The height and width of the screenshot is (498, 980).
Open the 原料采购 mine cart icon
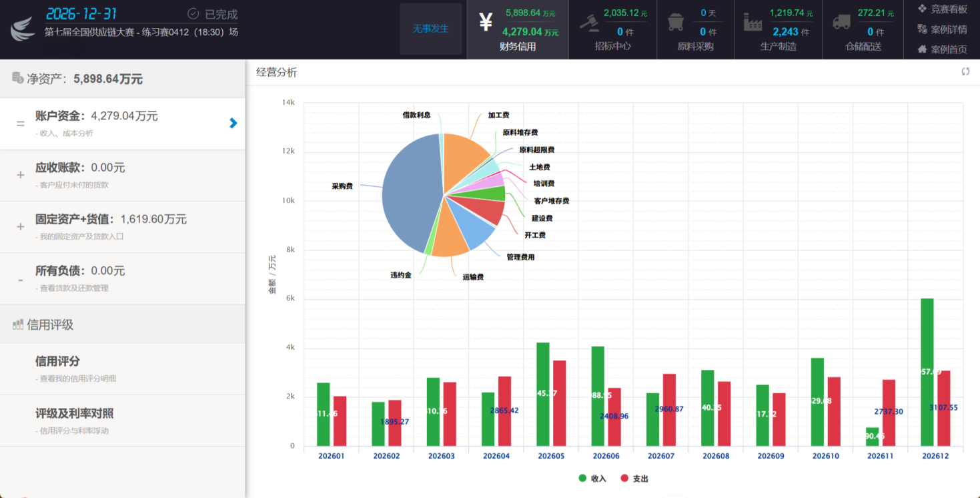[676, 22]
